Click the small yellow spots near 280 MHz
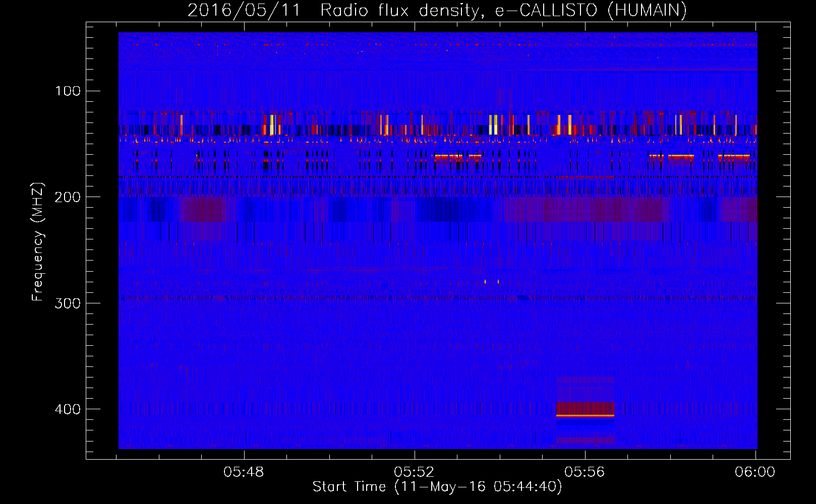816x504 pixels. point(492,281)
